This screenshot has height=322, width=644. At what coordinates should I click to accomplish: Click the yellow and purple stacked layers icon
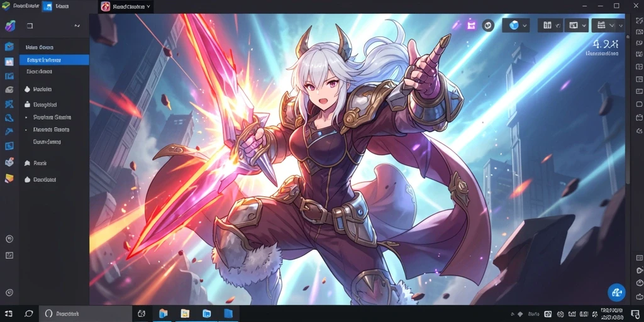(9, 178)
